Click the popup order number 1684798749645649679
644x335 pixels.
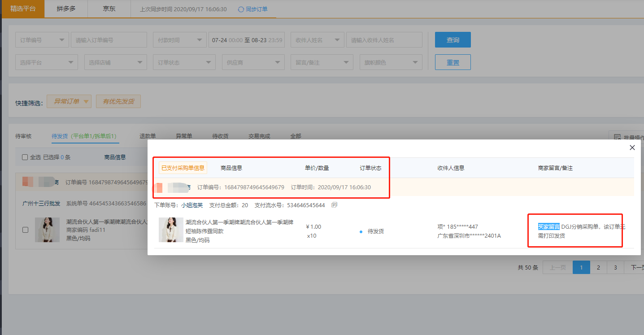pyautogui.click(x=254, y=187)
